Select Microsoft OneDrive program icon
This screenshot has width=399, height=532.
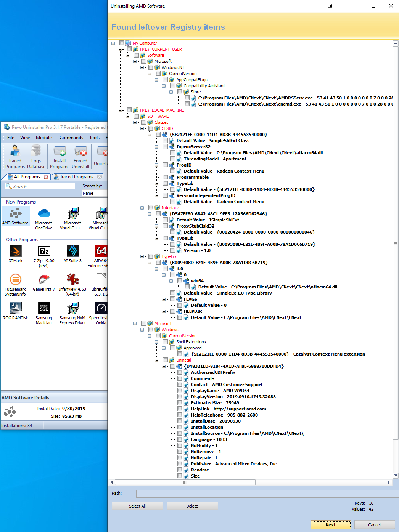[x=44, y=219]
